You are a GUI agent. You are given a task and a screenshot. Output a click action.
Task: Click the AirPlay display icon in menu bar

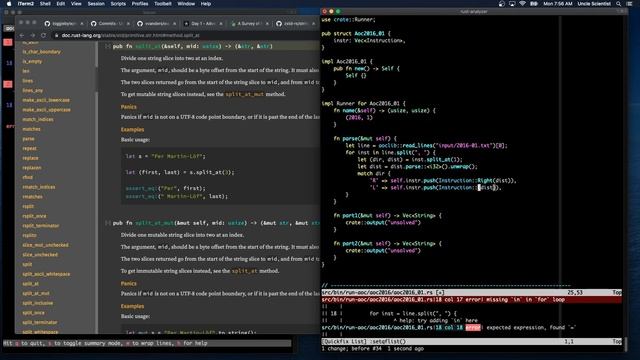512,4
